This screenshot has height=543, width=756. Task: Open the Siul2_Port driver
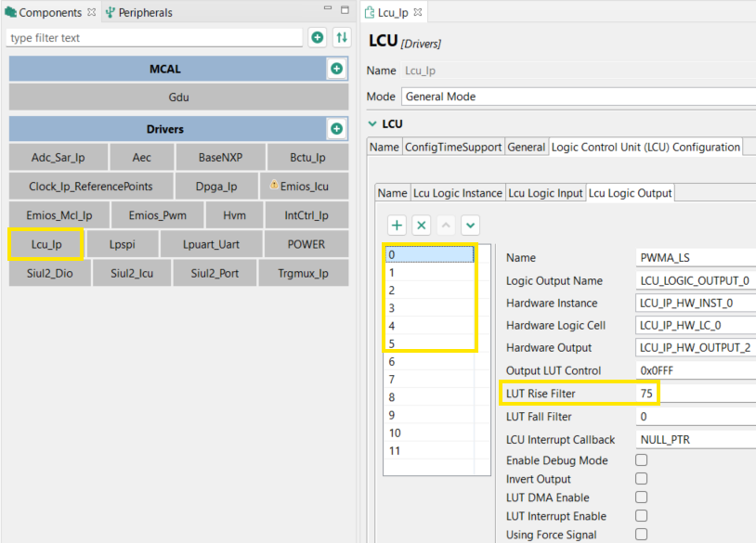[215, 273]
